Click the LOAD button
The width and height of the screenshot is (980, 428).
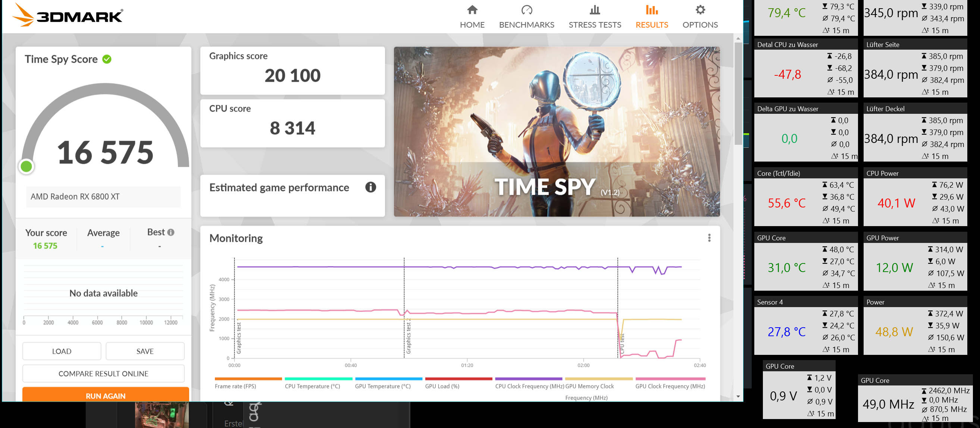62,351
